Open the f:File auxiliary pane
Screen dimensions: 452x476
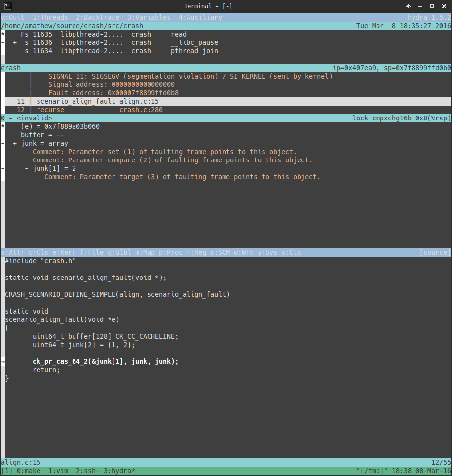point(92,252)
